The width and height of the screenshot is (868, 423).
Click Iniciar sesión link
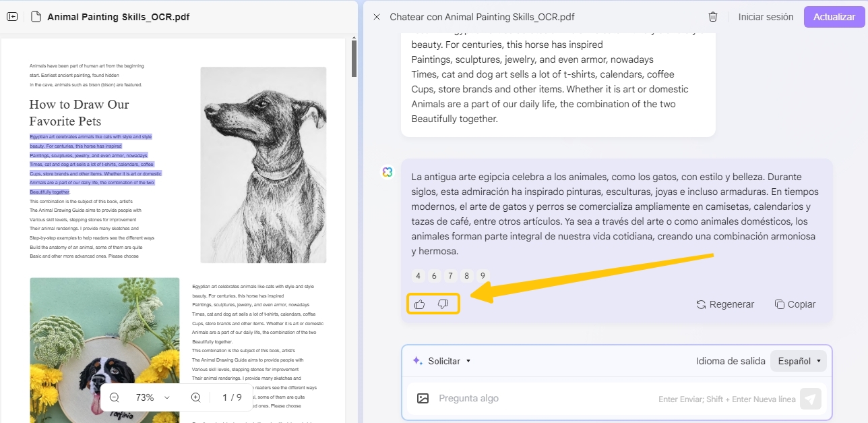coord(766,17)
